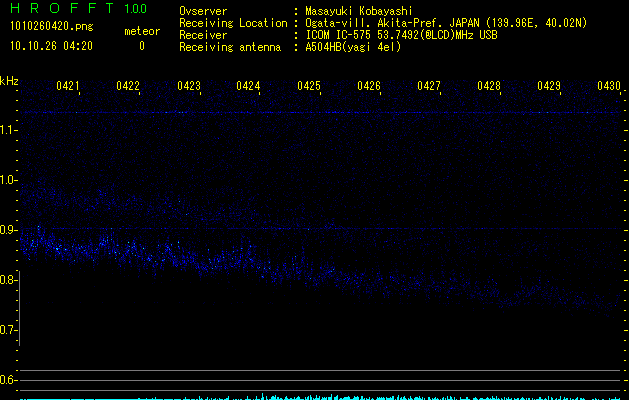Screen dimensions: 629x400
Task: Select the 0425 time marker
Action: click(x=309, y=87)
